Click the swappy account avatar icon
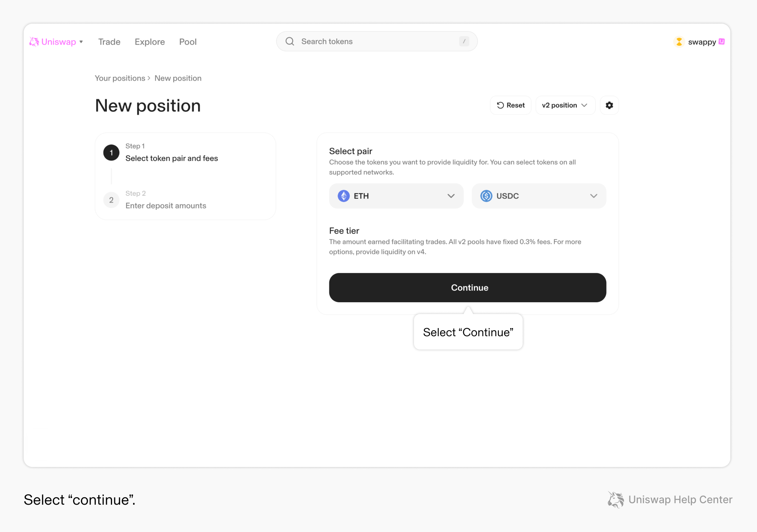Viewport: 757px width, 532px height. 679,42
